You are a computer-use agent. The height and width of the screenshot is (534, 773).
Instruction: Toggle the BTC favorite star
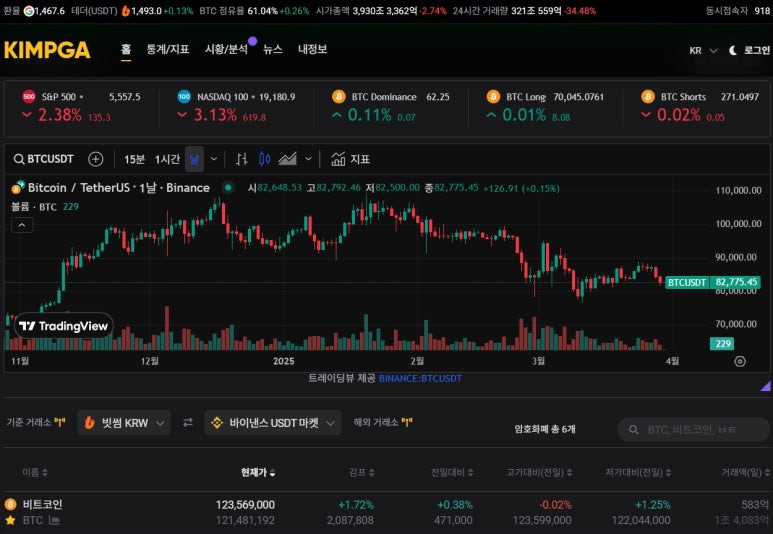point(10,520)
